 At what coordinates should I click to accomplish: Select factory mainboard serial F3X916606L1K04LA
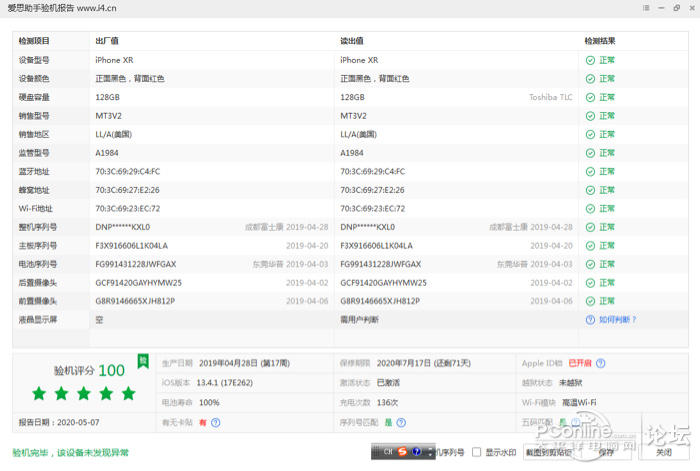coord(132,246)
